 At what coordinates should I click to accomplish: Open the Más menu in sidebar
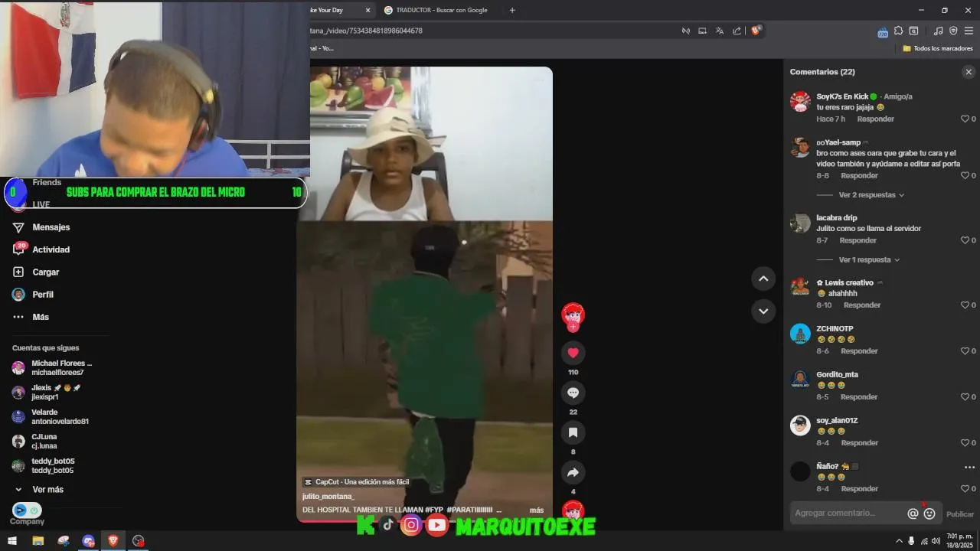tap(41, 317)
